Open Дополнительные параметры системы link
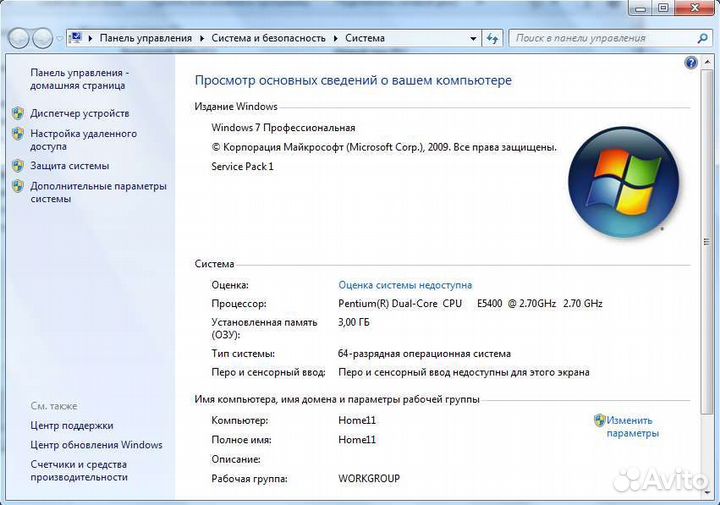 [x=98, y=192]
